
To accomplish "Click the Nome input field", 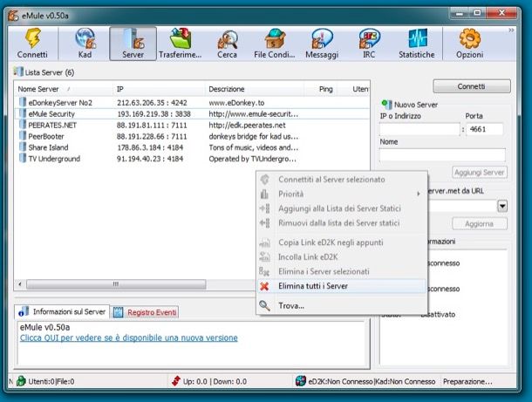I will tap(442, 154).
